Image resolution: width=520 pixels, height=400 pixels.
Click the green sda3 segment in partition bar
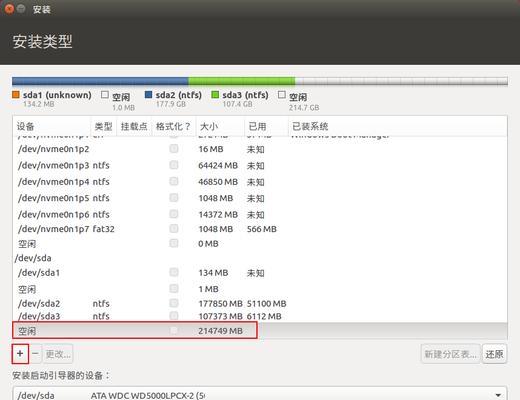242,81
